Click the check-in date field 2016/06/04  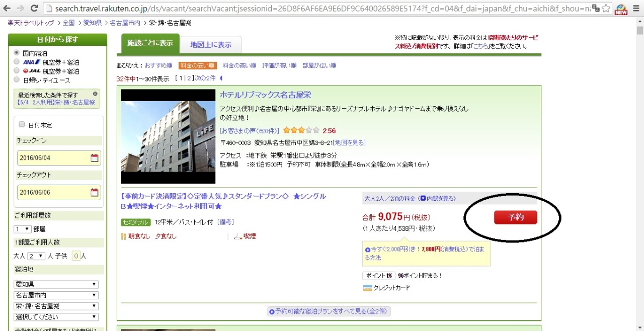click(x=59, y=158)
